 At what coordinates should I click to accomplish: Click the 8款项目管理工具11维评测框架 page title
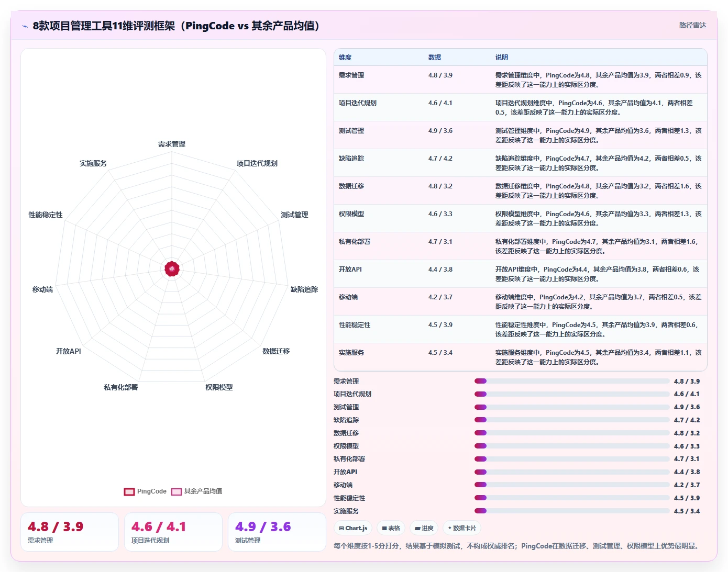point(176,26)
